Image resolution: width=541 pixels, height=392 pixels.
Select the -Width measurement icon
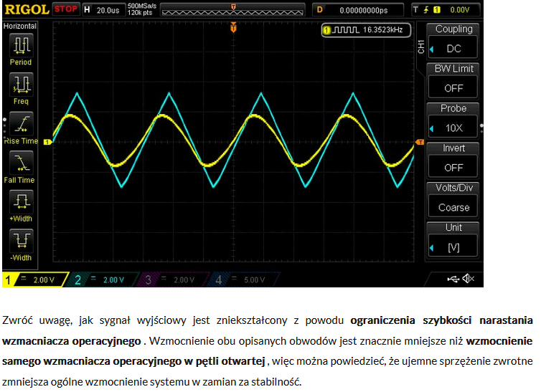tap(22, 241)
